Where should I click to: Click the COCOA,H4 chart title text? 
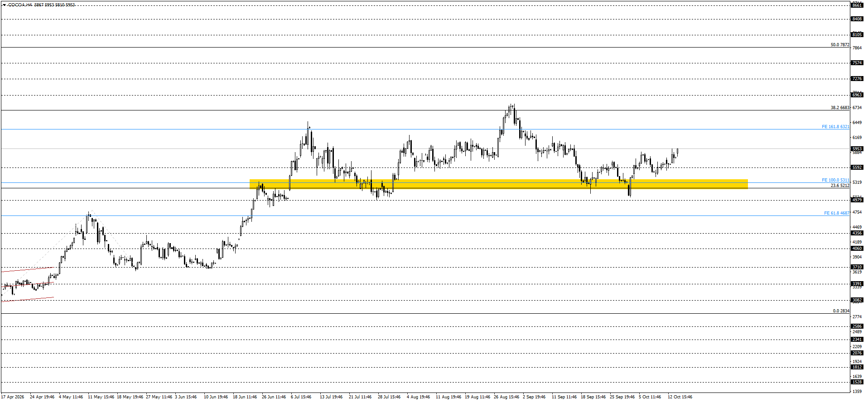pyautogui.click(x=19, y=5)
